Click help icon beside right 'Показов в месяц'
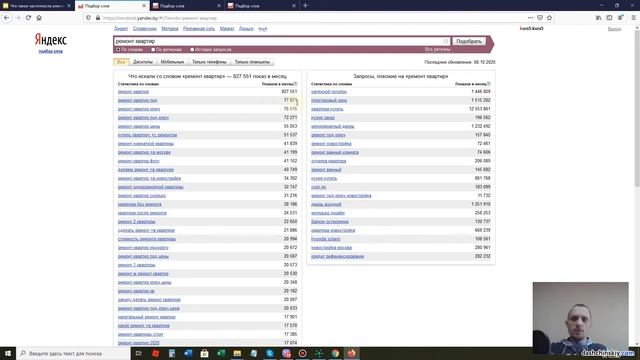The width and height of the screenshot is (640, 360). 489,84
